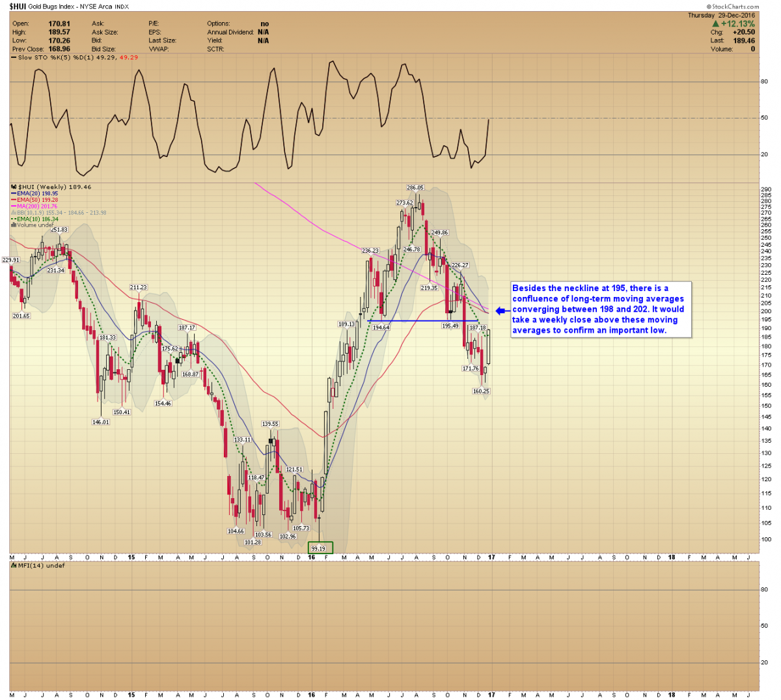Click the Thursday 29-Dec-2016 date text
The width and height of the screenshot is (781, 700).
coord(721,15)
